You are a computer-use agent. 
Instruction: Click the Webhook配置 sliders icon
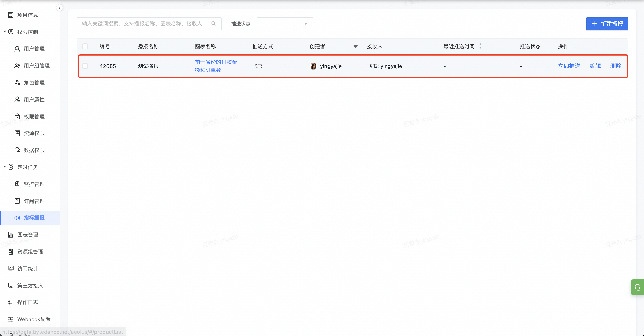click(11, 319)
